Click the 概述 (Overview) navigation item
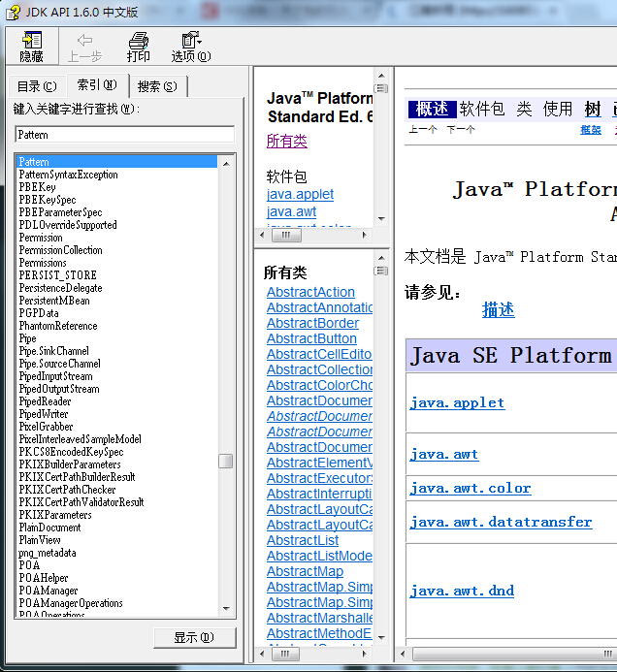This screenshot has width=617, height=672. point(432,109)
